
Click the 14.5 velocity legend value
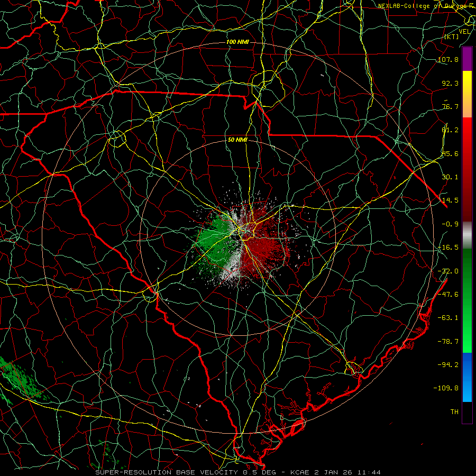(x=450, y=200)
